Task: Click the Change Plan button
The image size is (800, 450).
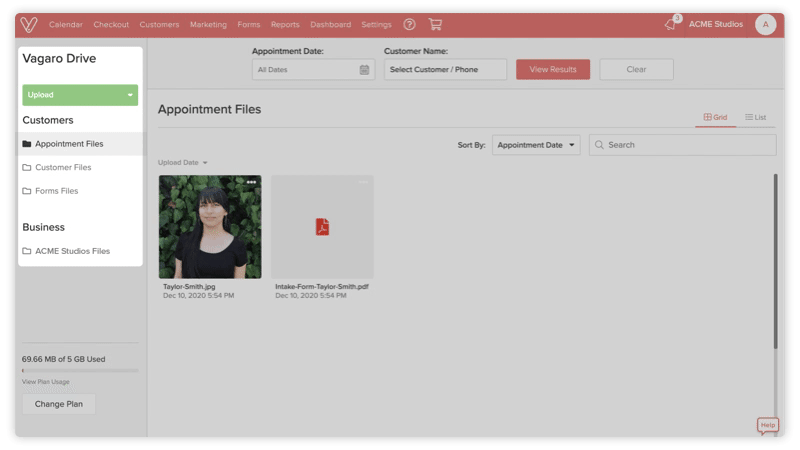Action: click(x=58, y=404)
